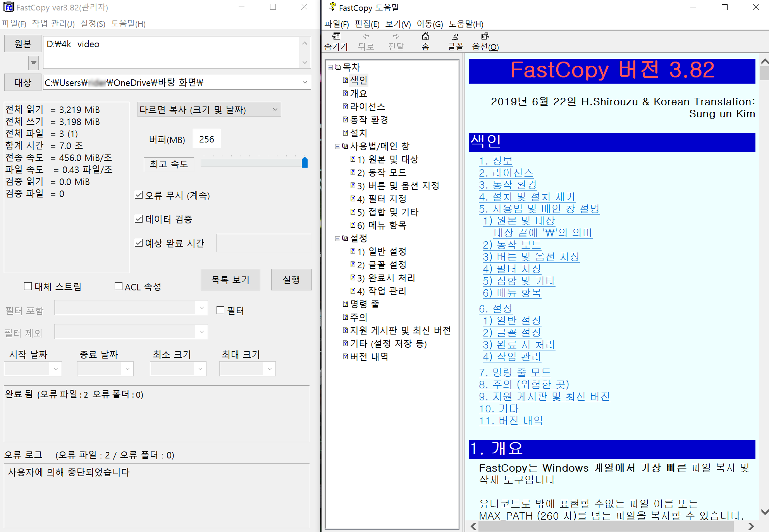769x532 pixels.
Task: Collapse the 목차 root node in tree
Action: coord(330,67)
